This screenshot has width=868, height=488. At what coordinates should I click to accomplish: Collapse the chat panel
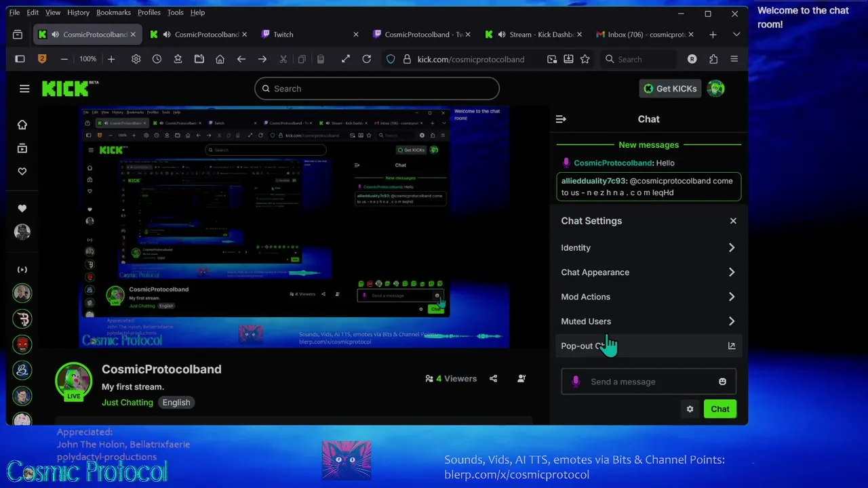tap(561, 119)
